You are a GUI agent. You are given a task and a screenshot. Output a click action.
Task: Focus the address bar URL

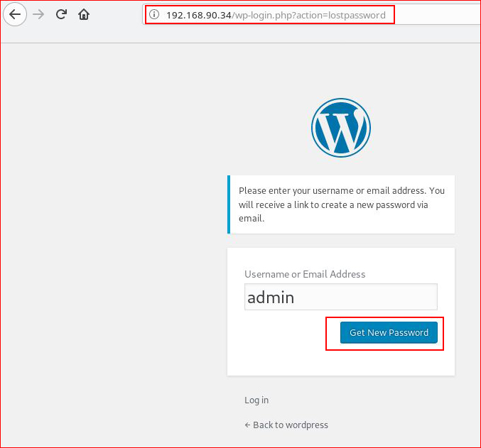coord(276,15)
